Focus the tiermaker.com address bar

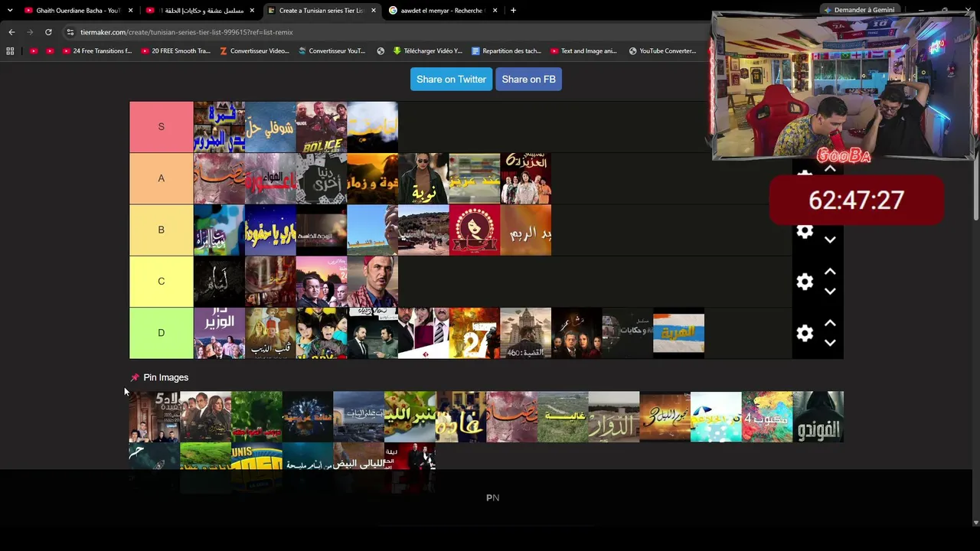click(383, 32)
